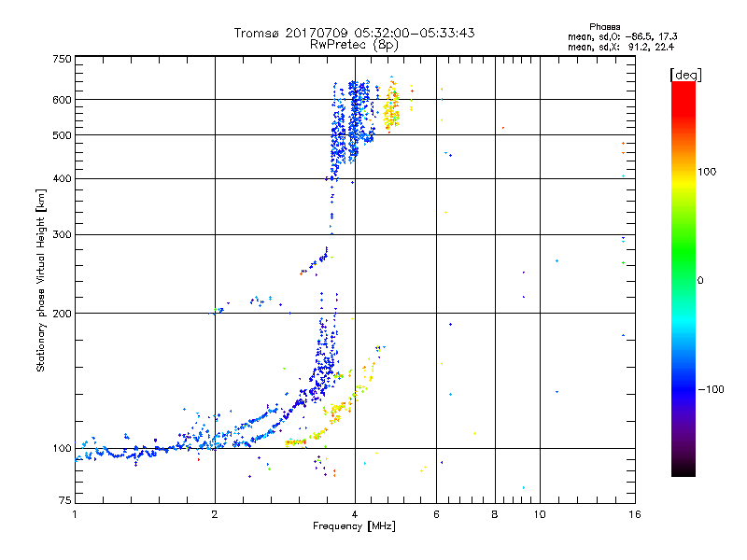The height and width of the screenshot is (560, 747).
Task: Select the 'mean, sd,X: 91.2, 22.4' line
Action: point(621,47)
